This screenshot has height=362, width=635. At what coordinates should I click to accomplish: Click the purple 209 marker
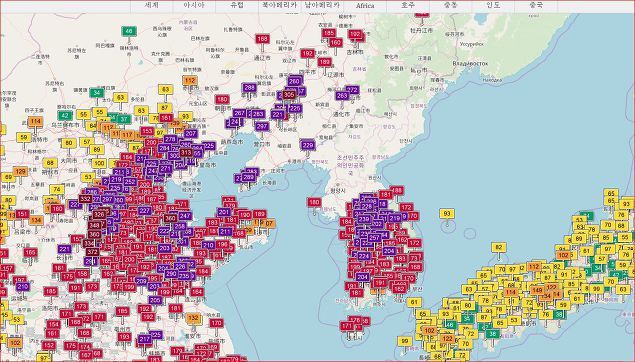point(141,281)
